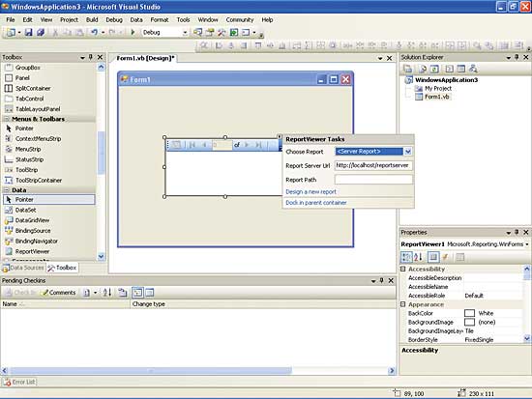Open the Properties object selector dropdown

[x=527, y=244]
